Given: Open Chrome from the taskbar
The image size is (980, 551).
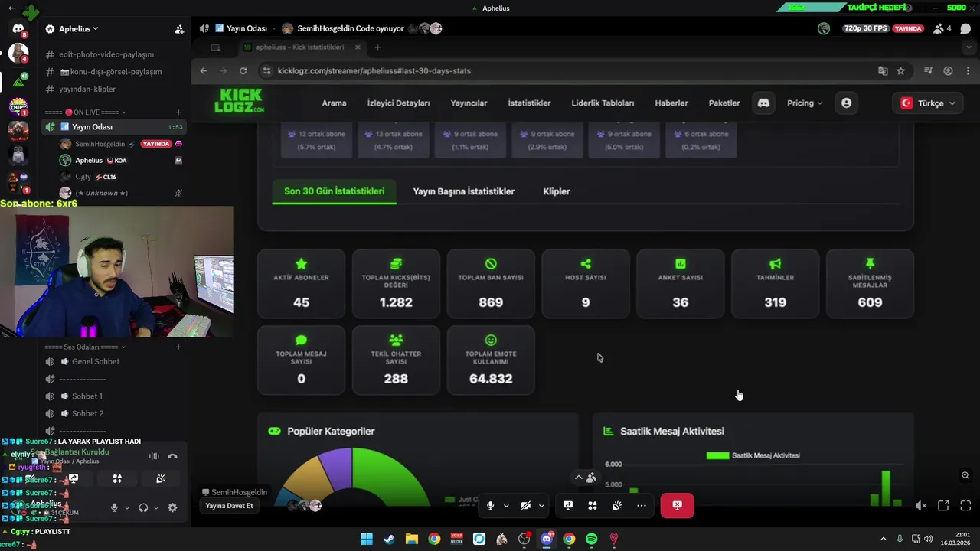Looking at the screenshot, I should tap(434, 539).
